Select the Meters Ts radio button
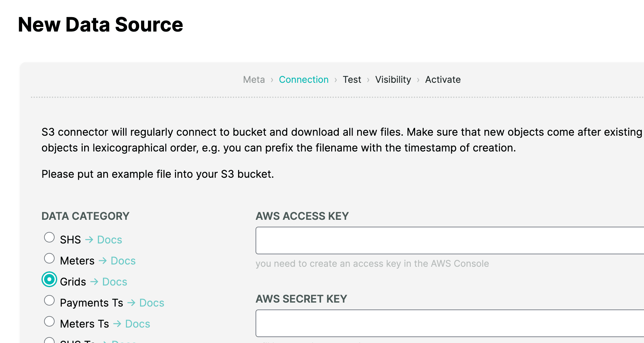Screen dimensions: 644x343 (49, 321)
